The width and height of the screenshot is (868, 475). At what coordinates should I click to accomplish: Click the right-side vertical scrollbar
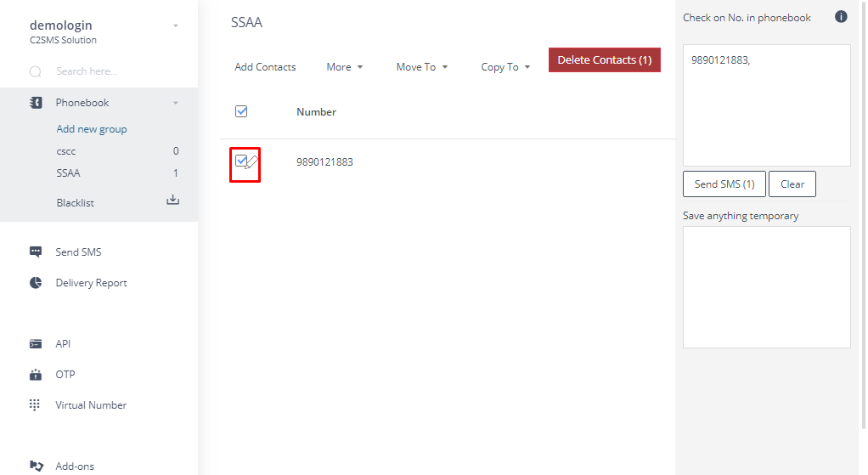pyautogui.click(x=864, y=216)
